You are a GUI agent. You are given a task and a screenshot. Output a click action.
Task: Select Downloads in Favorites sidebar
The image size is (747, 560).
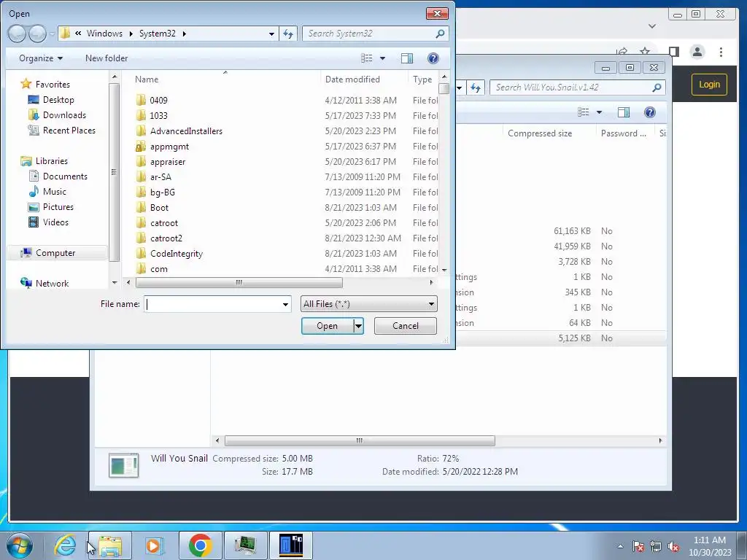pos(64,114)
